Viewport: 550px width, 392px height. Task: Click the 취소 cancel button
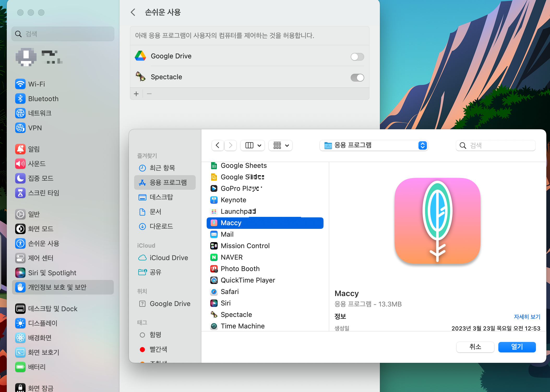475,347
